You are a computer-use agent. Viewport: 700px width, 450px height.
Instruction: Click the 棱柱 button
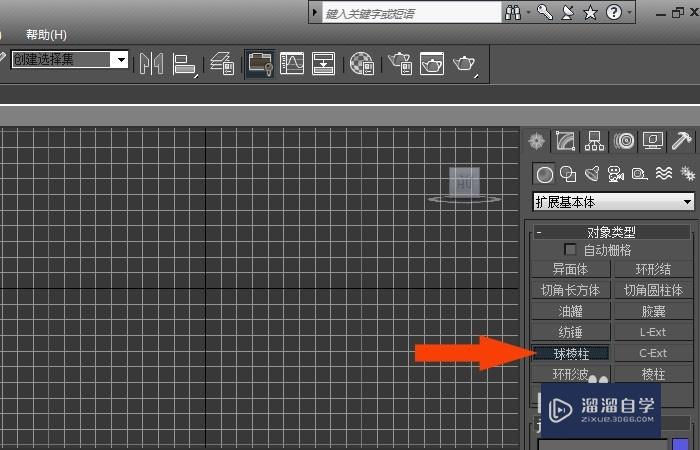click(x=653, y=374)
